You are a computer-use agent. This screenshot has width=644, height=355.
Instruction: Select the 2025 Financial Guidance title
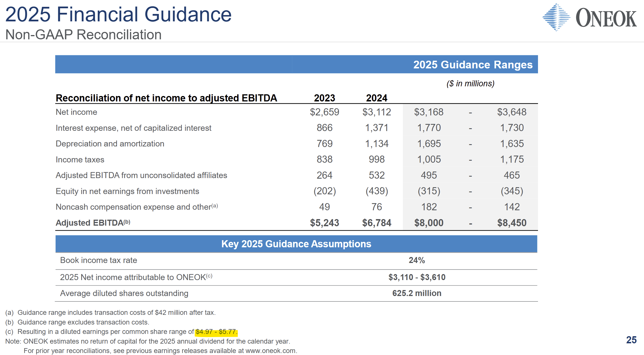click(x=118, y=14)
